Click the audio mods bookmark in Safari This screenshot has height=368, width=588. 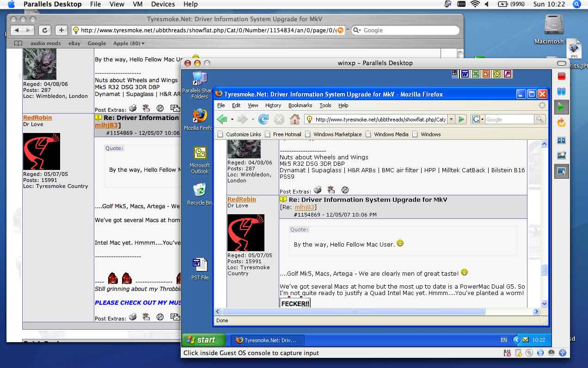[46, 43]
